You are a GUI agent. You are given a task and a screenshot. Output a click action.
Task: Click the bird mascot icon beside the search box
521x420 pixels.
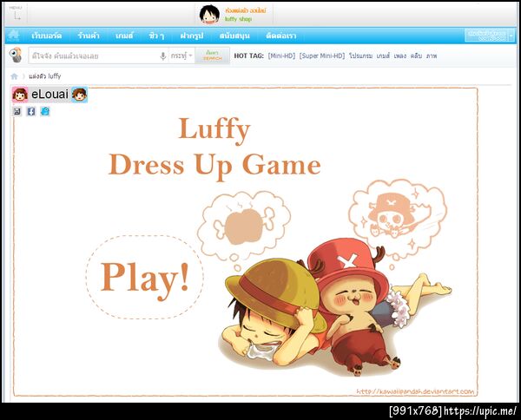point(16,56)
